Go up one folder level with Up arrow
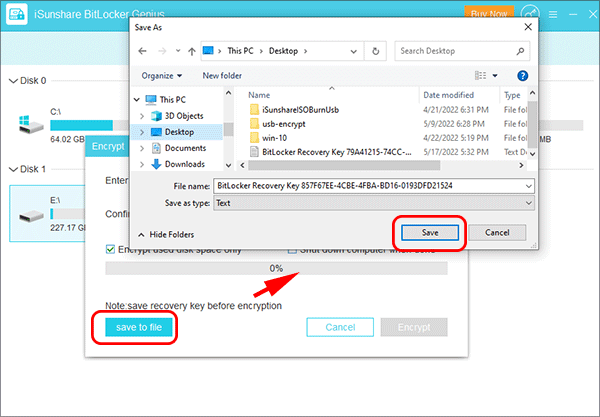The height and width of the screenshot is (417, 600). coord(186,50)
